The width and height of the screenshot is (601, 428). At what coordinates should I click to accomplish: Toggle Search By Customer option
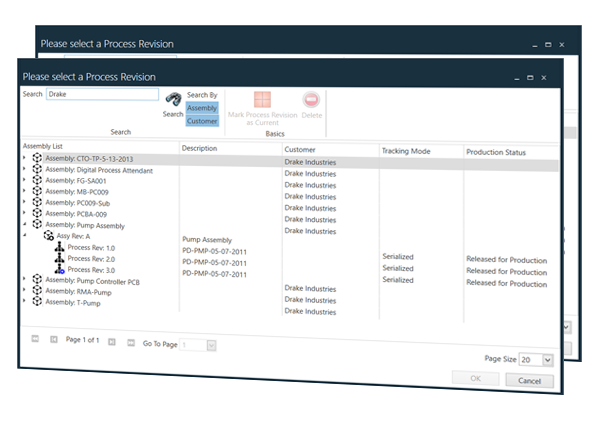tap(202, 121)
